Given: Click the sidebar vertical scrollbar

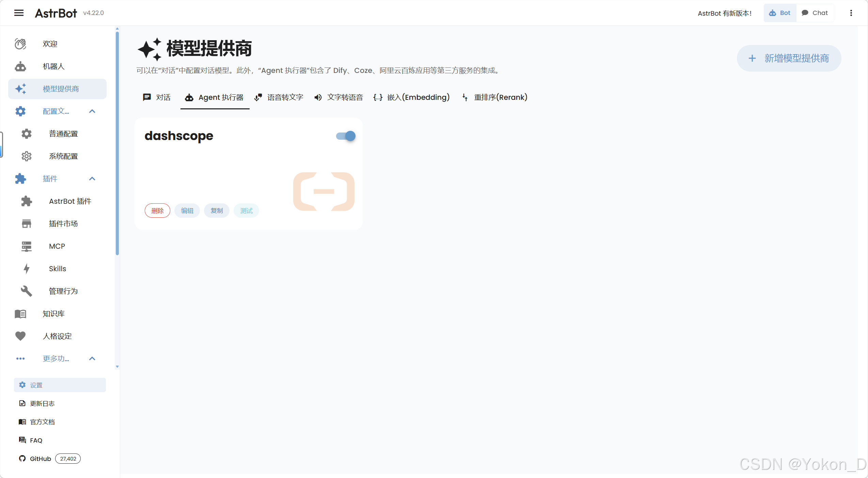Looking at the screenshot, I should (x=117, y=143).
